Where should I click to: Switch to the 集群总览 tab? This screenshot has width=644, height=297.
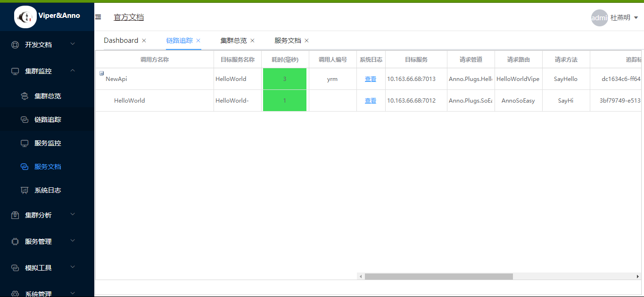tap(234, 40)
